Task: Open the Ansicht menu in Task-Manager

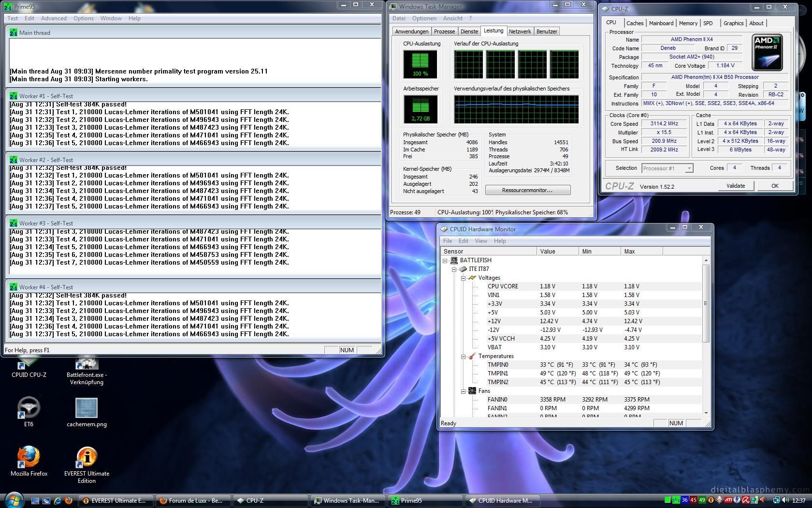Action: click(x=453, y=18)
